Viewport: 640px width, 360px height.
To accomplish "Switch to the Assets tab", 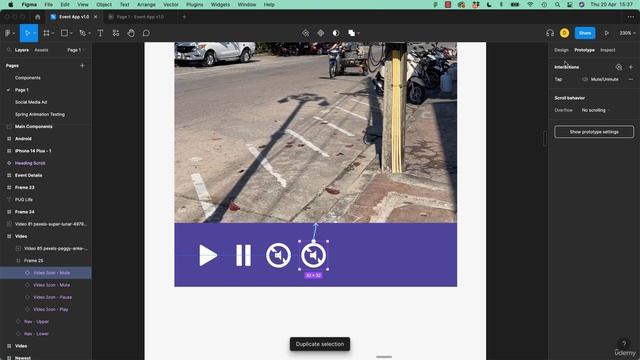I will click(41, 50).
